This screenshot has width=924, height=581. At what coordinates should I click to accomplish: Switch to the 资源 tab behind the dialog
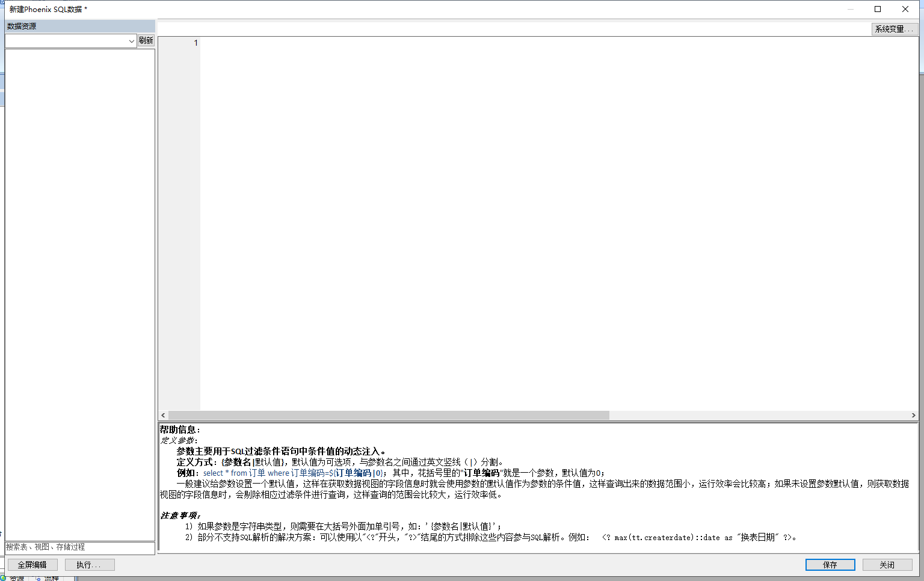click(16, 578)
